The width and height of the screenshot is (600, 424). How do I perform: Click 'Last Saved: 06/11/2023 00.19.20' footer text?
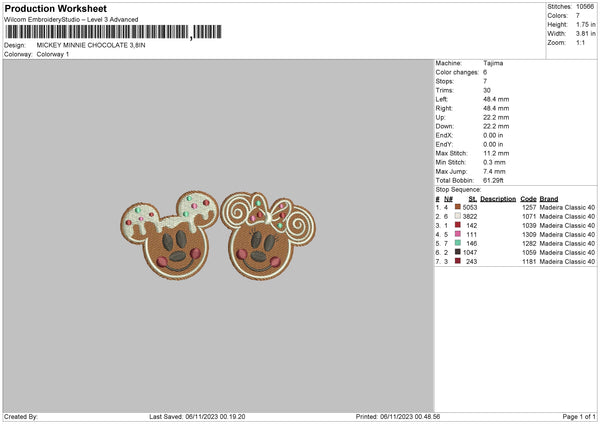(197, 417)
